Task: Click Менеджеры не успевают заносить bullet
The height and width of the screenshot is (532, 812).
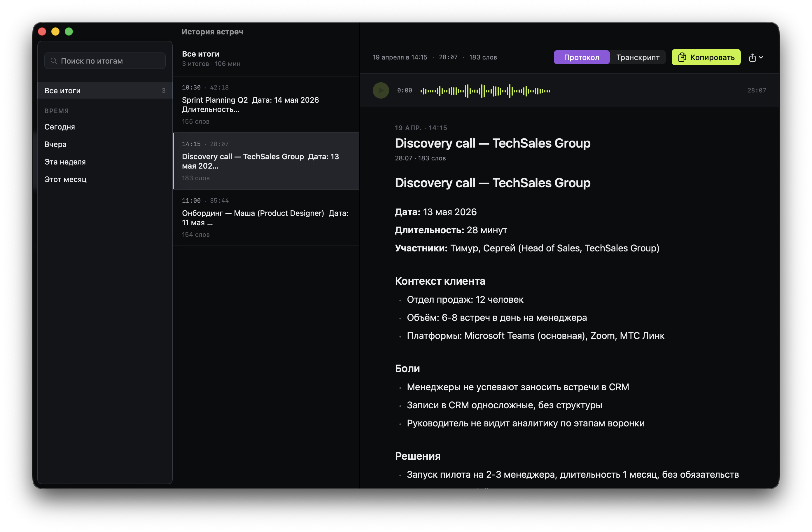Action: click(518, 387)
